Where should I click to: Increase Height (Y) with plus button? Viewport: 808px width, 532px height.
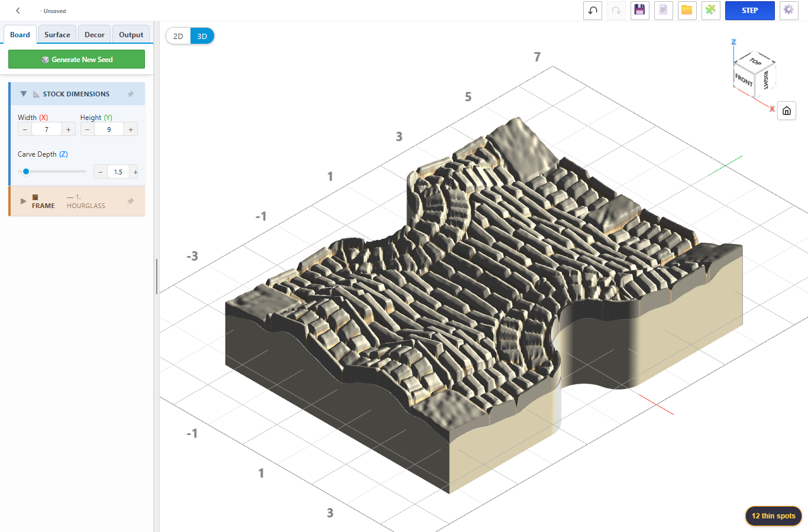(x=131, y=129)
